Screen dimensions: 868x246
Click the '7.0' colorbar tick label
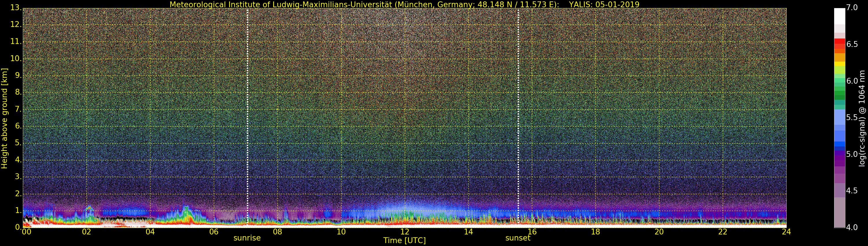click(852, 8)
